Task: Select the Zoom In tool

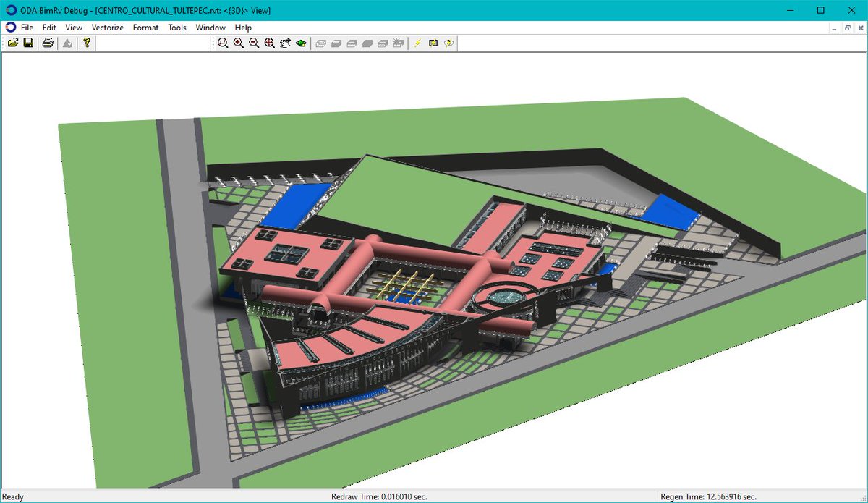Action: 238,43
